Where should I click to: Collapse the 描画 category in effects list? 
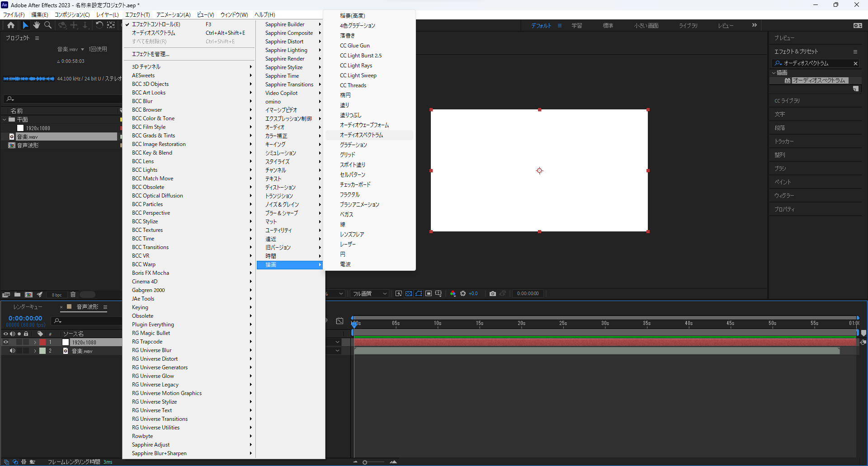click(774, 73)
